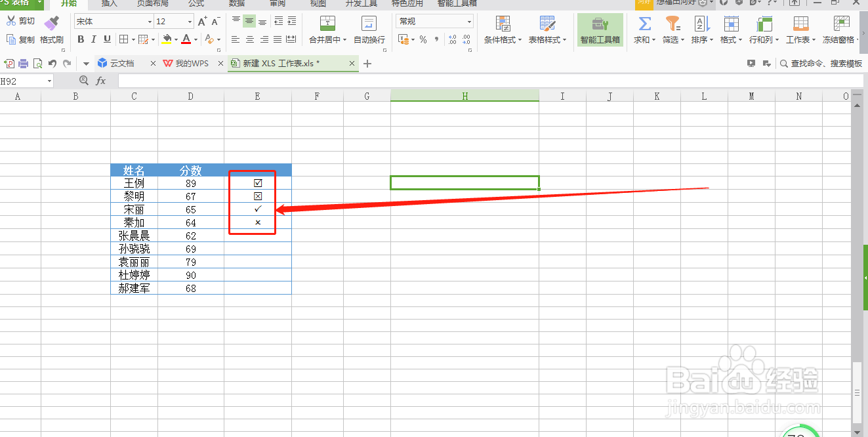Click the 查找命令、搜索模板 search box
Viewport: 868px width, 437px height.
pyautogui.click(x=826, y=64)
